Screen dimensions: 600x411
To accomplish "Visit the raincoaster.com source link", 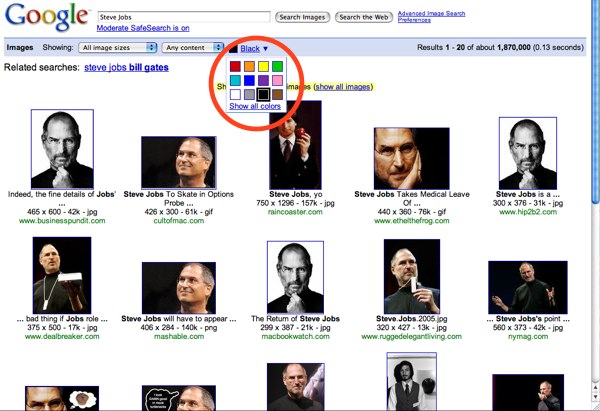I will click(295, 212).
